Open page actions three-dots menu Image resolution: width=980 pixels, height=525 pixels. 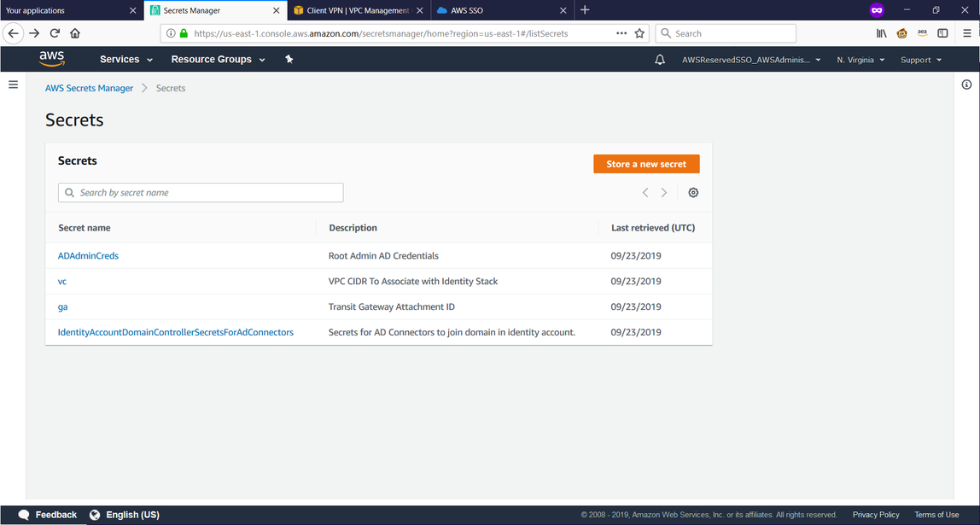(621, 33)
